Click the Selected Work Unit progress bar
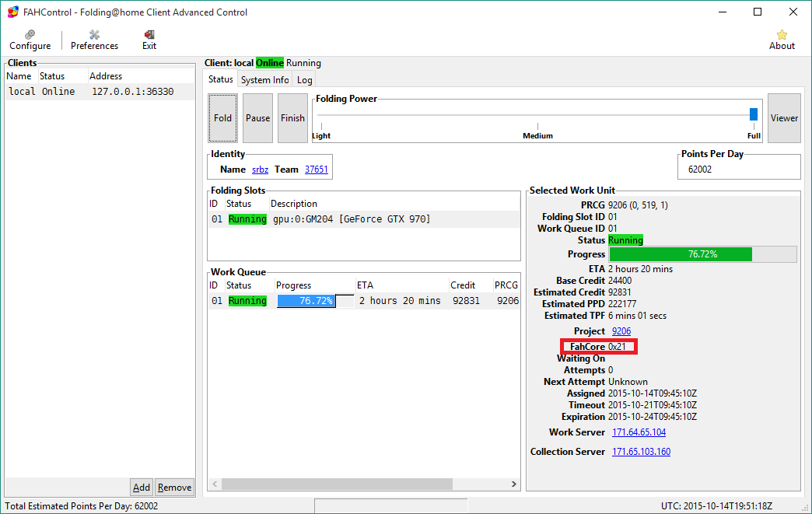This screenshot has width=812, height=514. pos(703,254)
